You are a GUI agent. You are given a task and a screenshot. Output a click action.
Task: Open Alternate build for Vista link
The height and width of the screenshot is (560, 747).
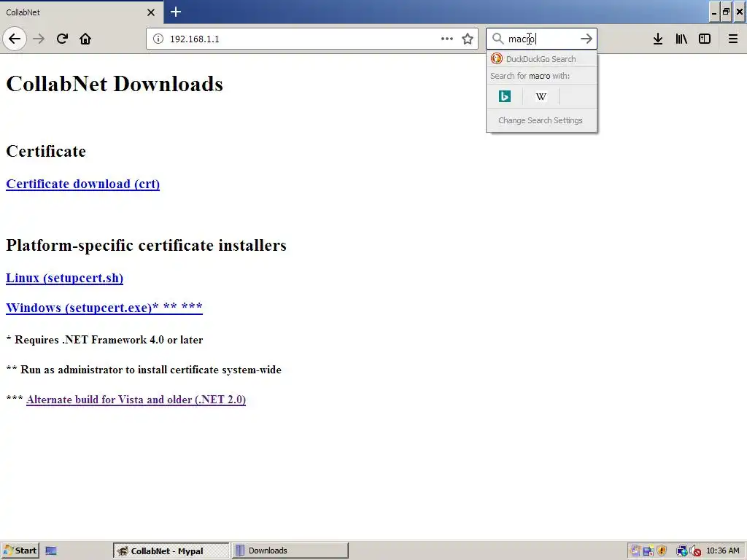tap(136, 400)
